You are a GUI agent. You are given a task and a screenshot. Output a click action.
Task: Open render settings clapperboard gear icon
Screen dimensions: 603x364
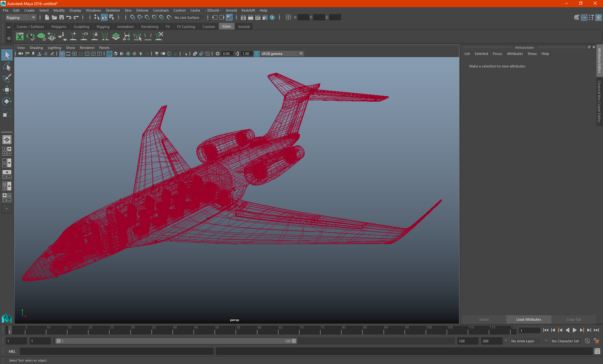click(265, 18)
